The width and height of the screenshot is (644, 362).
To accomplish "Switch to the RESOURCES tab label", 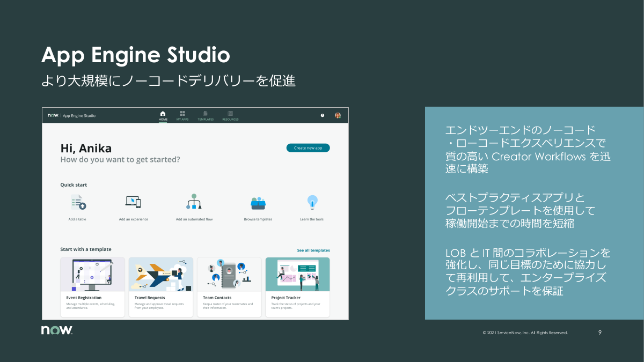I will coord(230,120).
